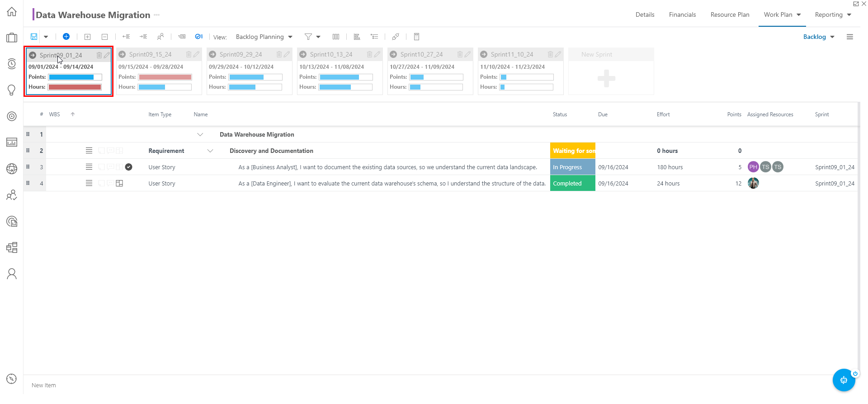868x404 pixels.
Task: Click Points bar of Sprint09_01_24
Action: pos(75,77)
